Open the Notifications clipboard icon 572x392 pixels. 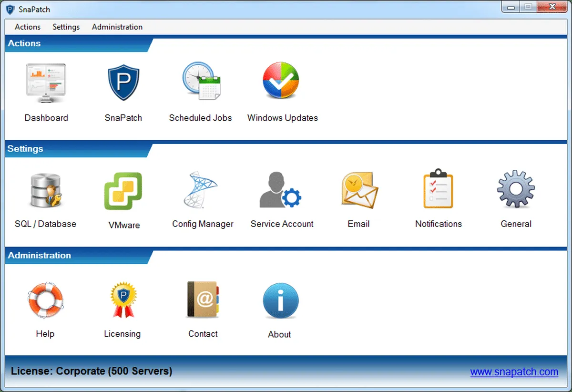pos(438,188)
